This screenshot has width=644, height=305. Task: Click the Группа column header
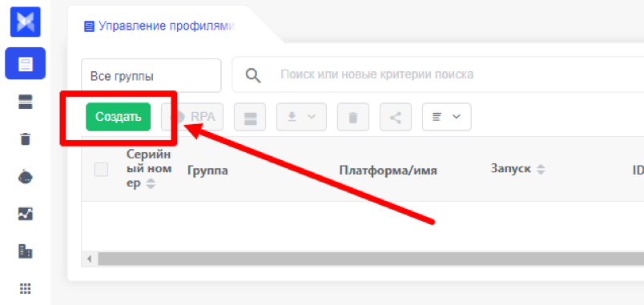207,170
